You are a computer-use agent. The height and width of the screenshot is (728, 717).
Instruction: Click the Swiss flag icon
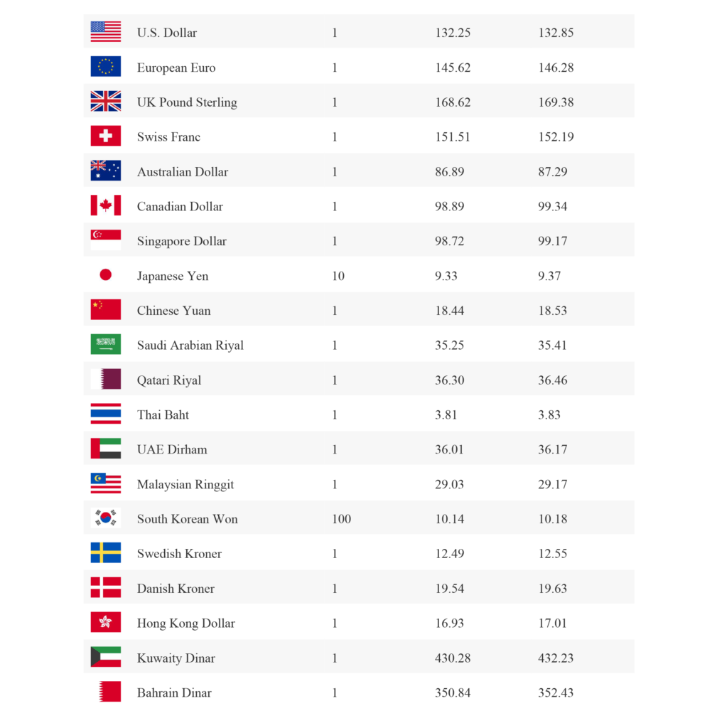tap(105, 136)
